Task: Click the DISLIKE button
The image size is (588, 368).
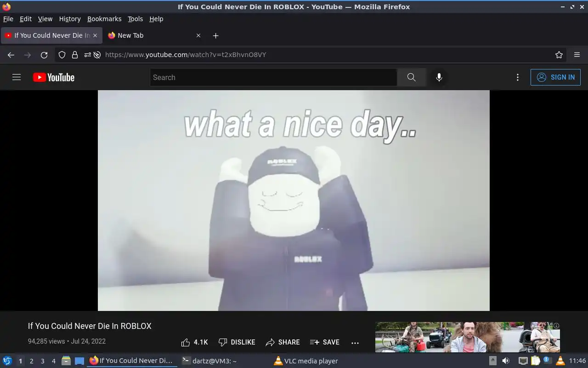Action: click(x=237, y=342)
